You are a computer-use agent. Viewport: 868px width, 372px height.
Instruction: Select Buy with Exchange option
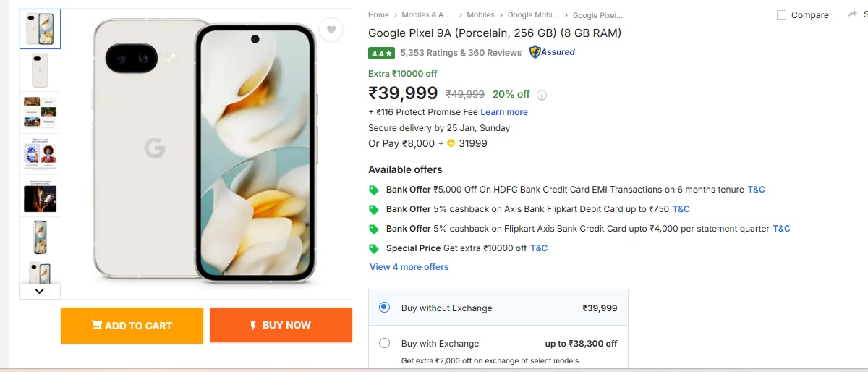[385, 343]
